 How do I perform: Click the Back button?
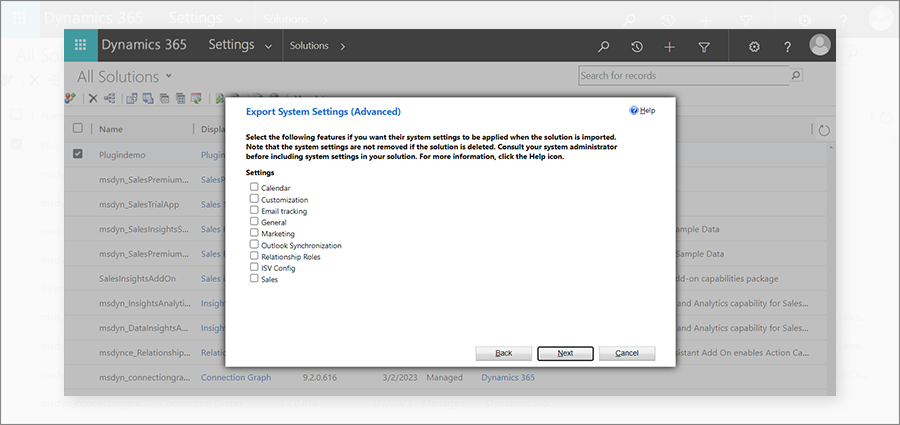pyautogui.click(x=503, y=353)
